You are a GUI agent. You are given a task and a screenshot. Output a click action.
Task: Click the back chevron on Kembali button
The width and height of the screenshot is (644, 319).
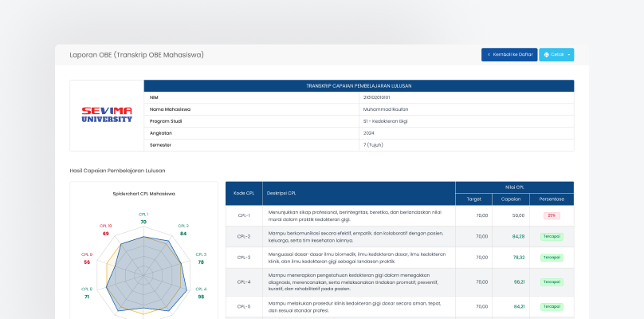tap(488, 55)
